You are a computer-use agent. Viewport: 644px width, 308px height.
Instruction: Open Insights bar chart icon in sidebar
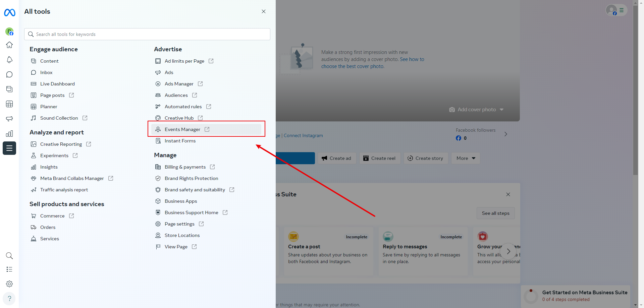coord(9,133)
